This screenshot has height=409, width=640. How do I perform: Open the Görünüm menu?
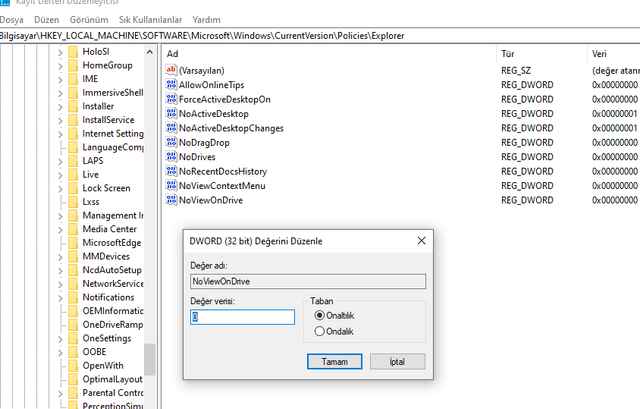point(89,20)
